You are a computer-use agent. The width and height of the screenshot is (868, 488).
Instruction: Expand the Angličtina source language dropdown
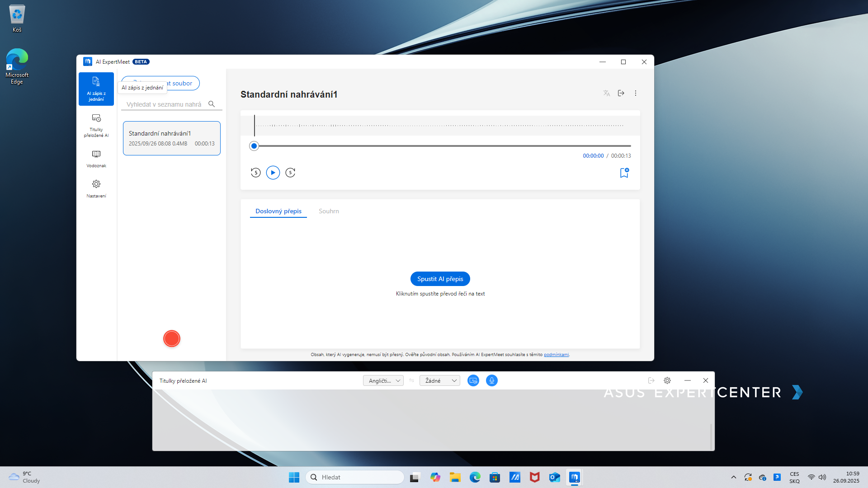(x=383, y=380)
